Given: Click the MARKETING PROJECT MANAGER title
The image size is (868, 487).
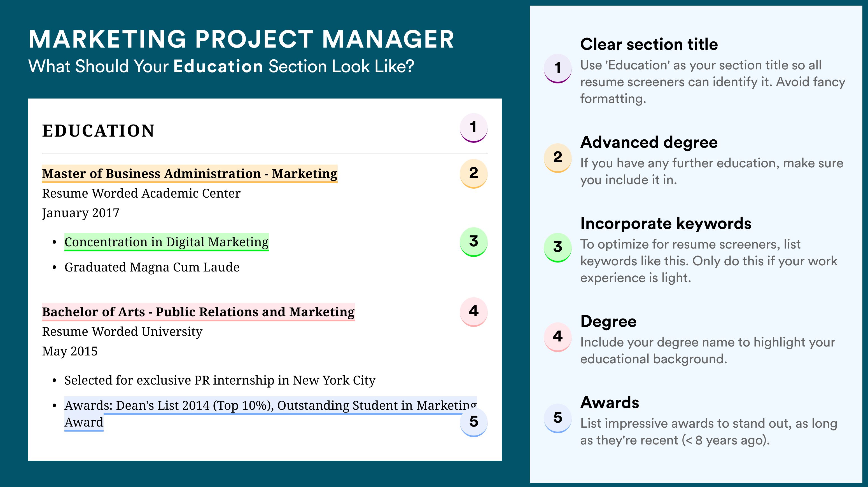Looking at the screenshot, I should (242, 39).
